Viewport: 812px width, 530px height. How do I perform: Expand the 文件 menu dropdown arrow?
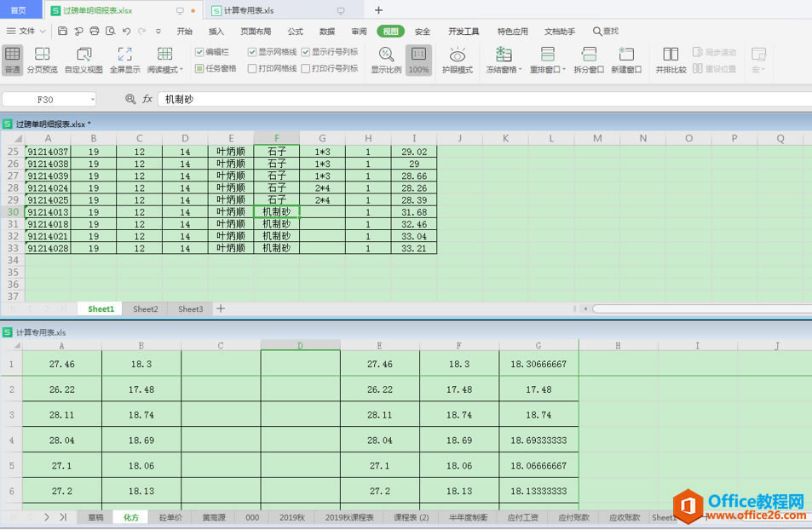(x=43, y=32)
